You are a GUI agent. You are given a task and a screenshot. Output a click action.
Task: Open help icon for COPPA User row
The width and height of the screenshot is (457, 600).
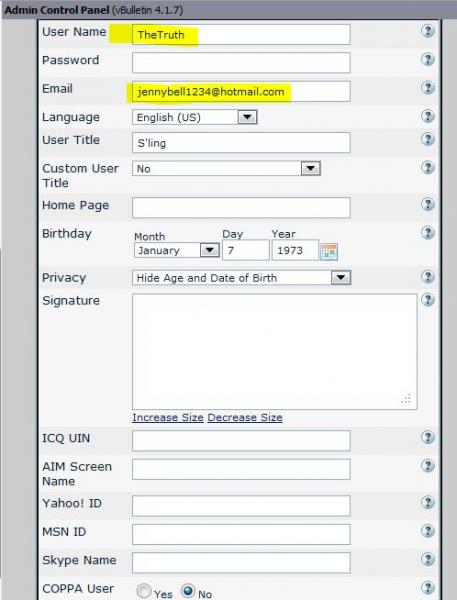pyautogui.click(x=428, y=588)
